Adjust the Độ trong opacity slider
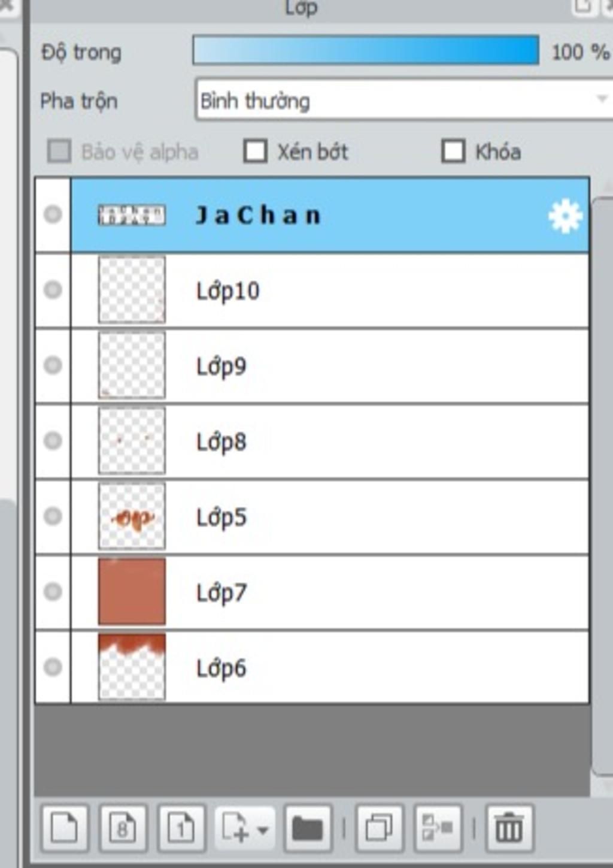613x868 pixels. click(x=366, y=50)
